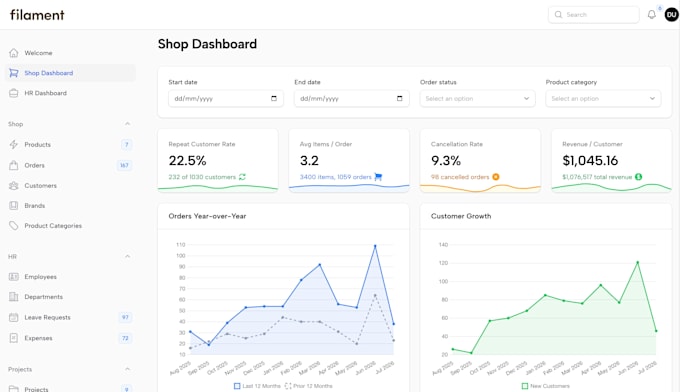Open Departments page link
The image size is (680, 392).
coord(70,297)
